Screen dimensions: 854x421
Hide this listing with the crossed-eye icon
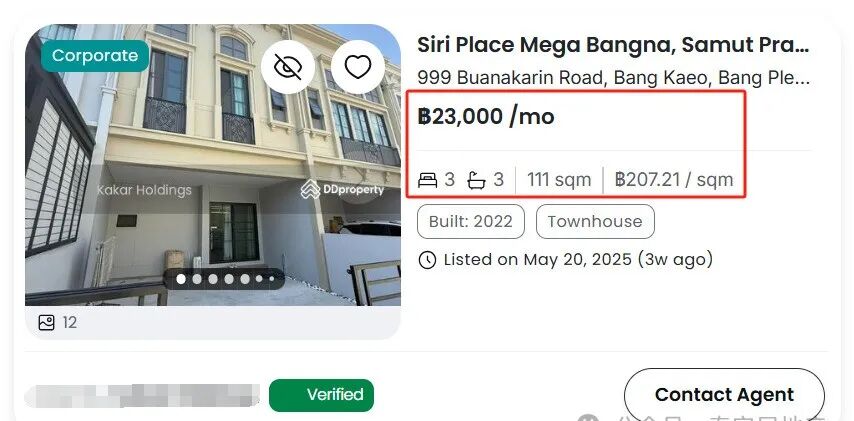coord(288,67)
